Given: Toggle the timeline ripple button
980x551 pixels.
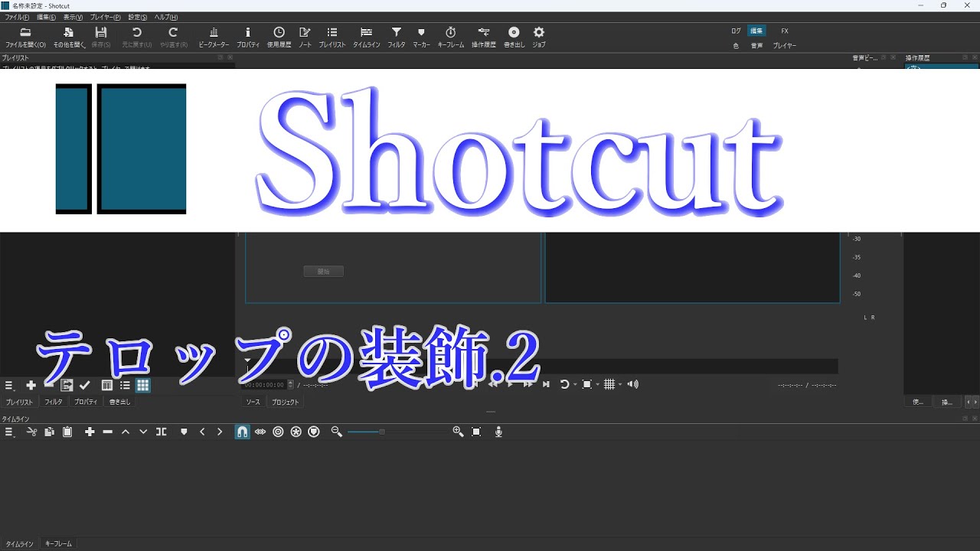Looking at the screenshot, I should point(278,432).
